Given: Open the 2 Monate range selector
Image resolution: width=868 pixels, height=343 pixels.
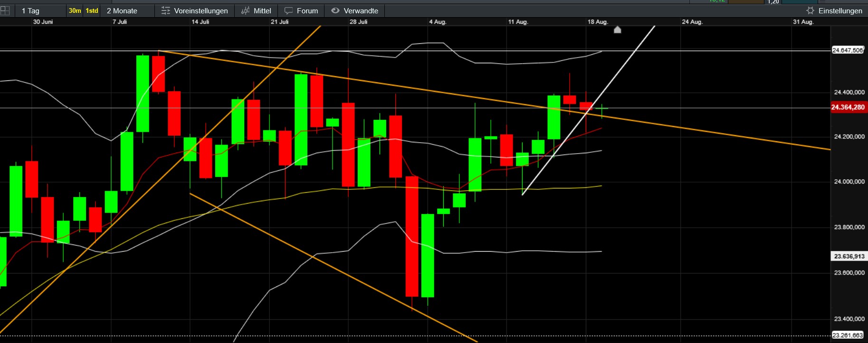Looking at the screenshot, I should (x=122, y=10).
